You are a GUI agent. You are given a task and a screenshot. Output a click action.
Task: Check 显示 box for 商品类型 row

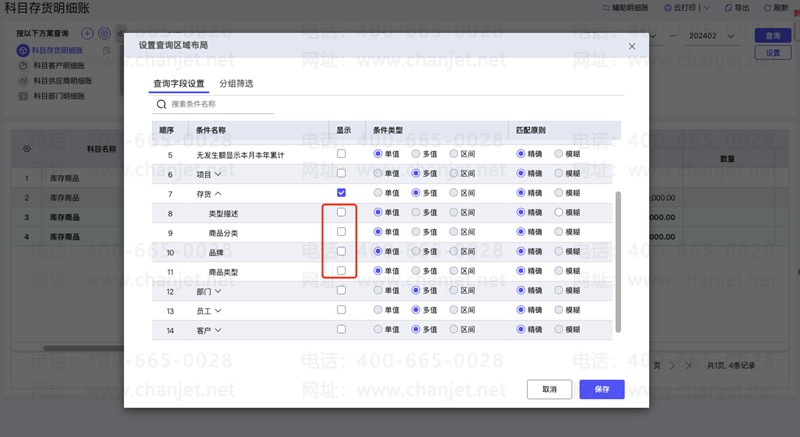(x=341, y=270)
